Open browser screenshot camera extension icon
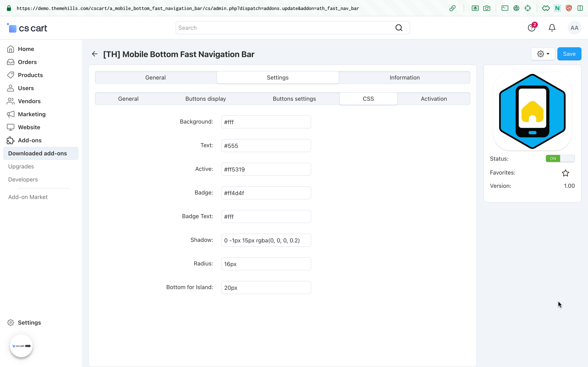 click(x=487, y=8)
